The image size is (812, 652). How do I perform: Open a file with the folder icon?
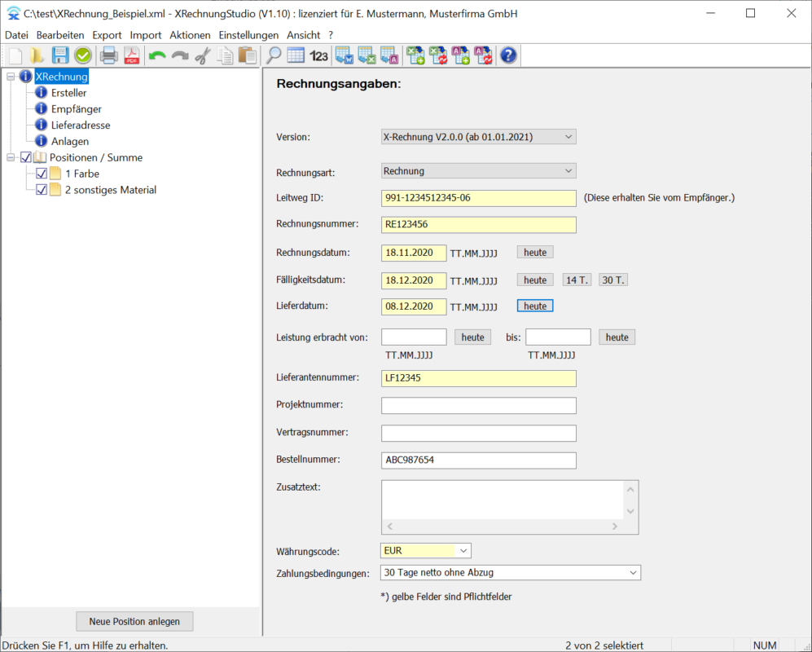click(x=37, y=55)
